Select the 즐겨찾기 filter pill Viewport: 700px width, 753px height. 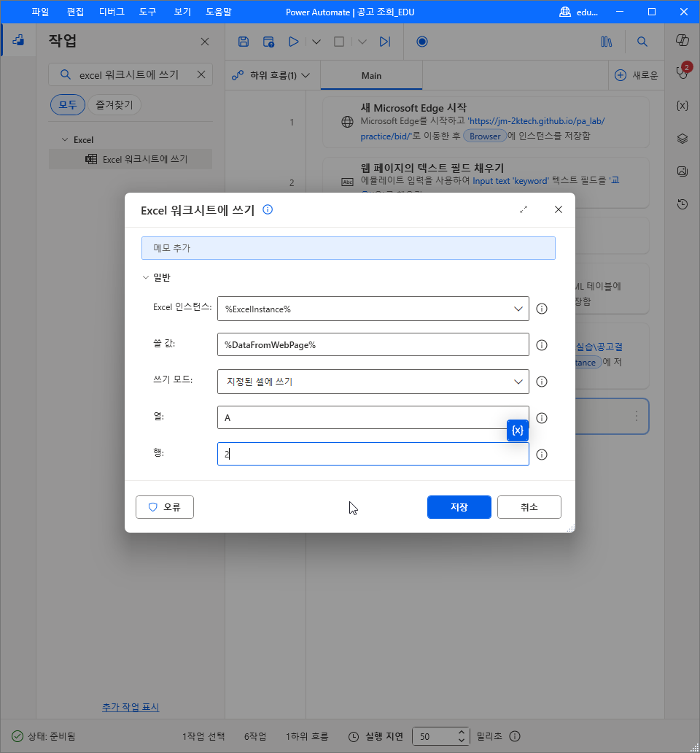[114, 104]
